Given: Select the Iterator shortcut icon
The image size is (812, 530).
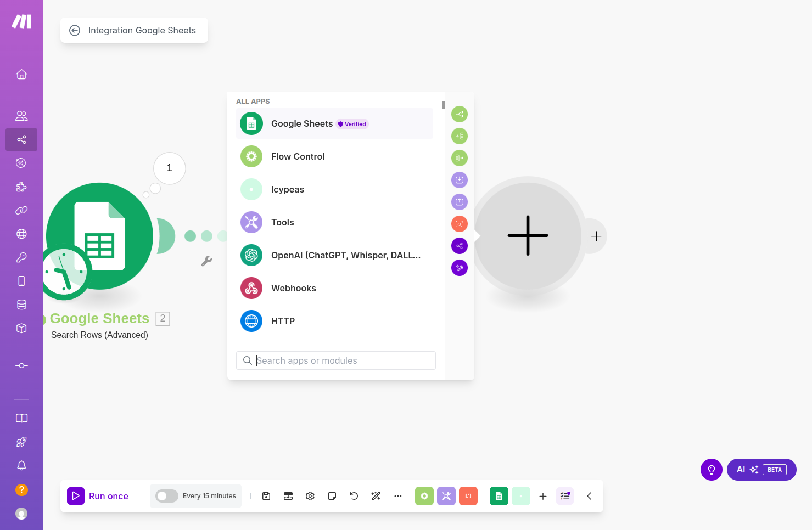Looking at the screenshot, I should click(460, 136).
